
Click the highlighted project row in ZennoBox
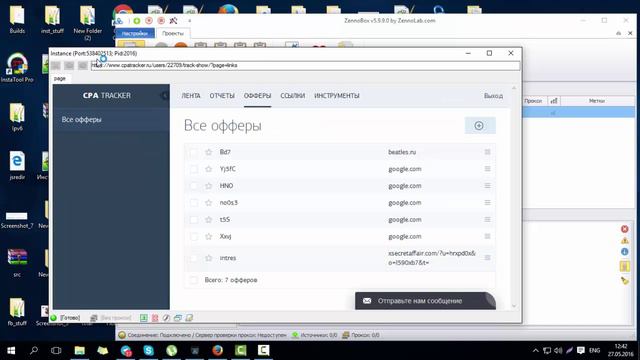point(579,112)
